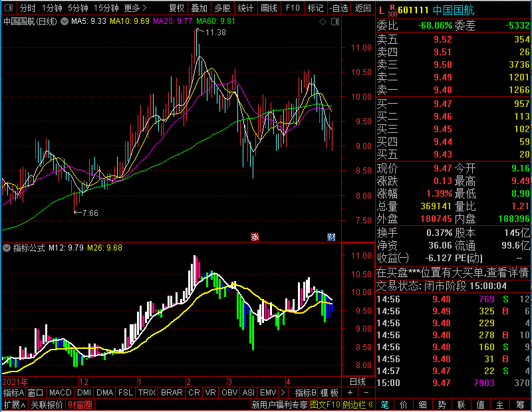Screen dimensions: 532x412
Task: Switch to the VR indicator
Action: point(210,393)
